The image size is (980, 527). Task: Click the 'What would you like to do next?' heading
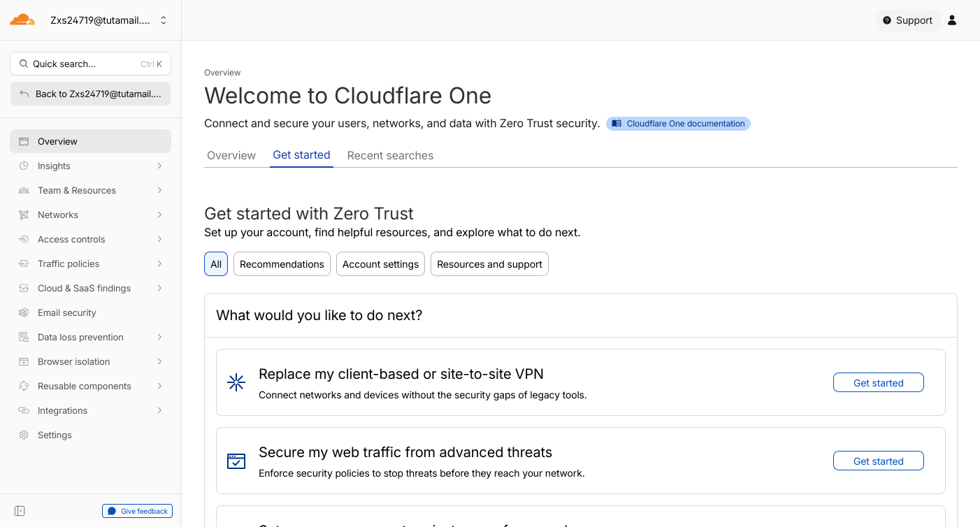(x=319, y=315)
